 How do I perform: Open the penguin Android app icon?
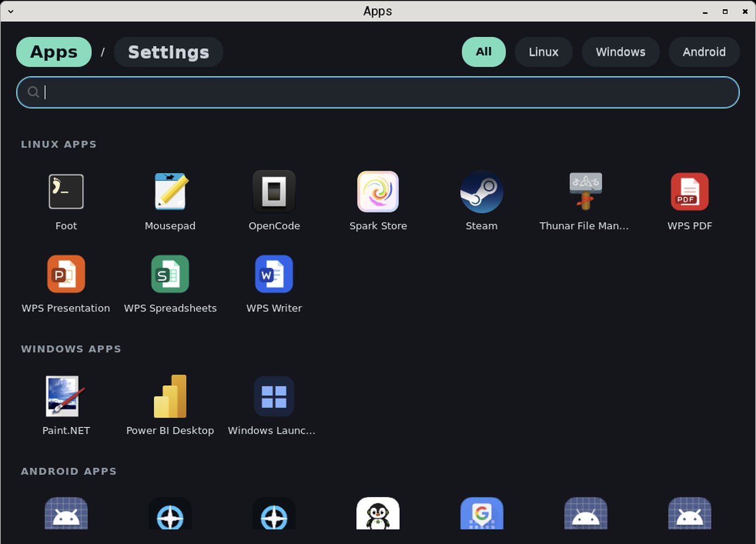378,513
